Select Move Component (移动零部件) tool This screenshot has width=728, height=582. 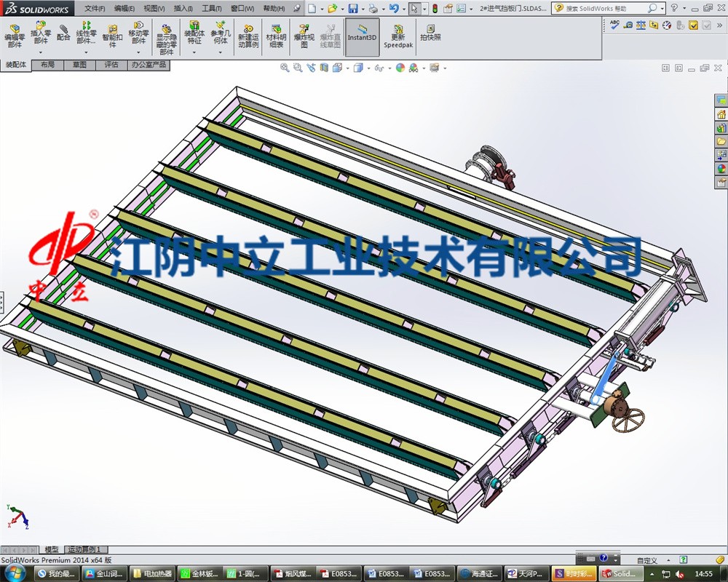tap(138, 33)
